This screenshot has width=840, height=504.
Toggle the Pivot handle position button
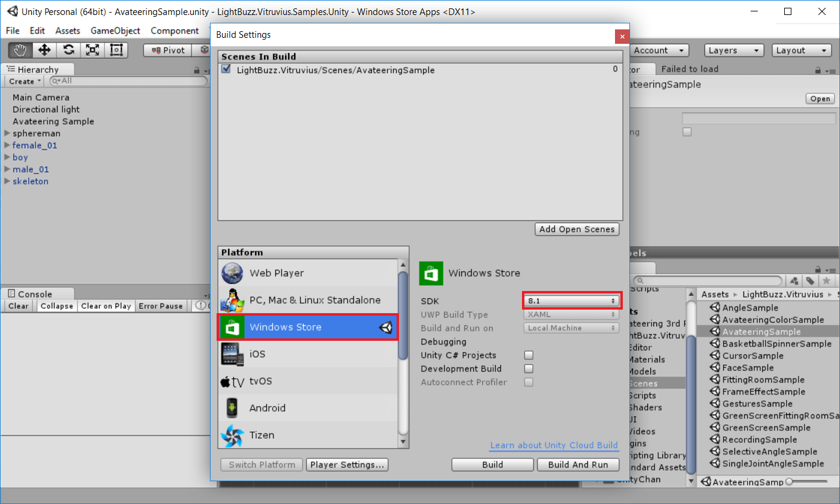click(x=167, y=50)
